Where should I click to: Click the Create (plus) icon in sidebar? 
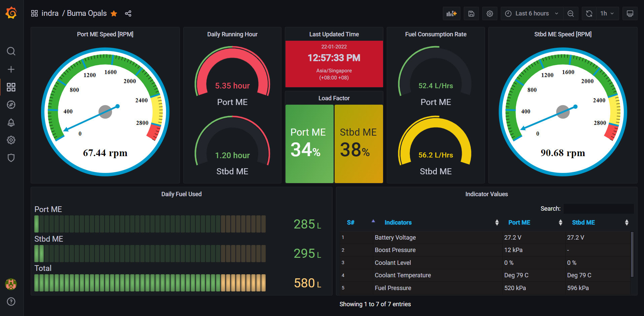(11, 69)
